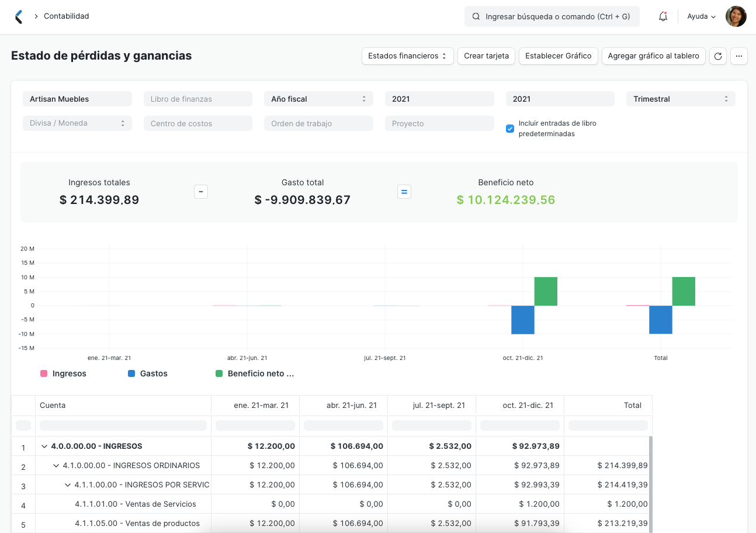Click the notification bell icon
Image resolution: width=756 pixels, height=533 pixels.
pos(663,16)
